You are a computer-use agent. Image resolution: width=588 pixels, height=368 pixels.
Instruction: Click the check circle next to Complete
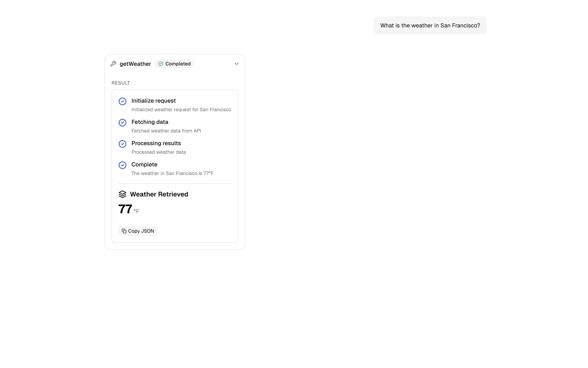[x=122, y=165]
